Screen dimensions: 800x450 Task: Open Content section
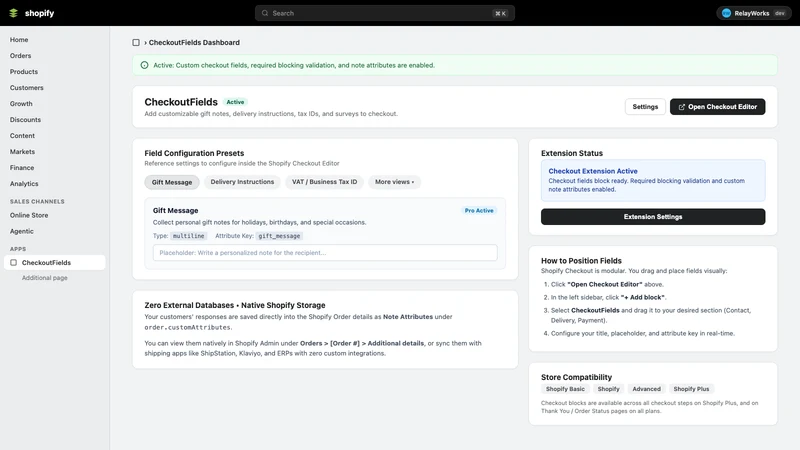[22, 136]
